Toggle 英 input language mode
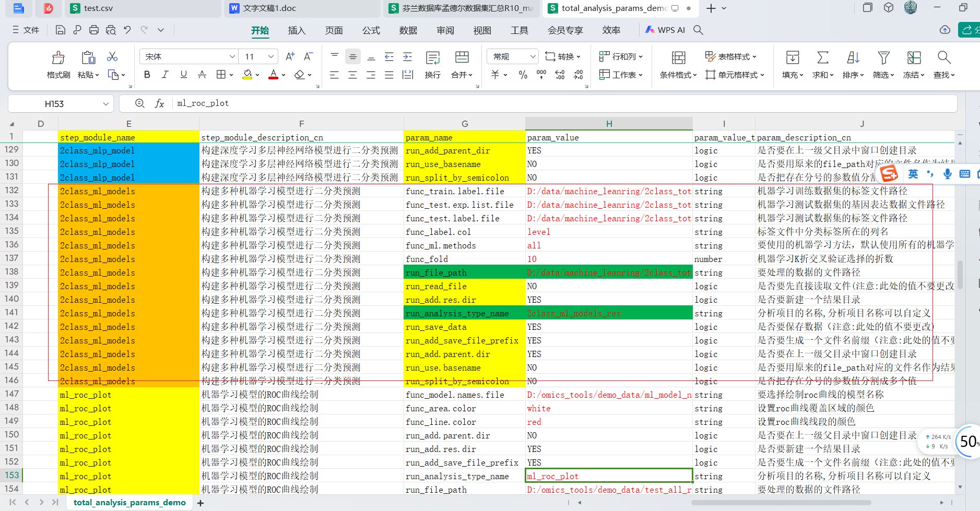980x511 pixels. pyautogui.click(x=913, y=173)
